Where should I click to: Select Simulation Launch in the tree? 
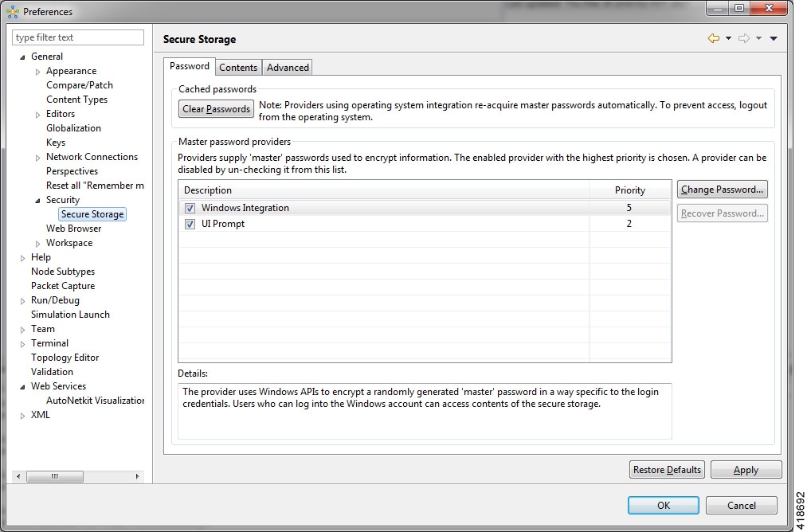[70, 315]
